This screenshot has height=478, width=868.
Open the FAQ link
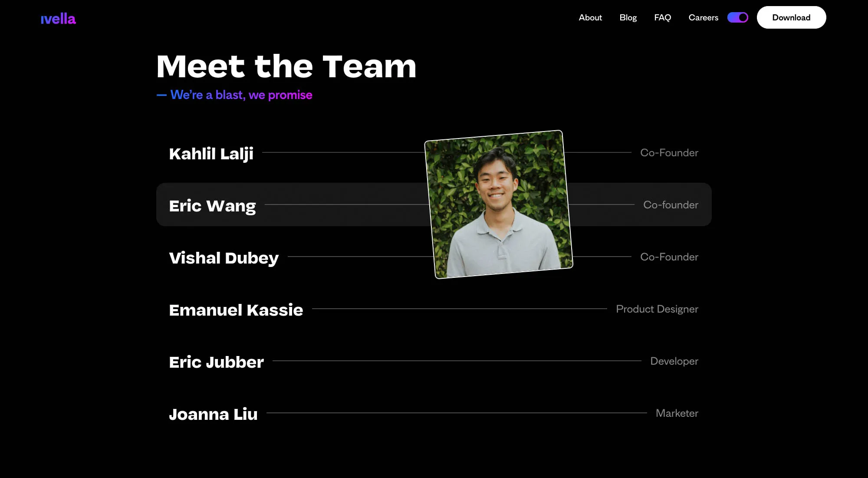[x=662, y=17]
